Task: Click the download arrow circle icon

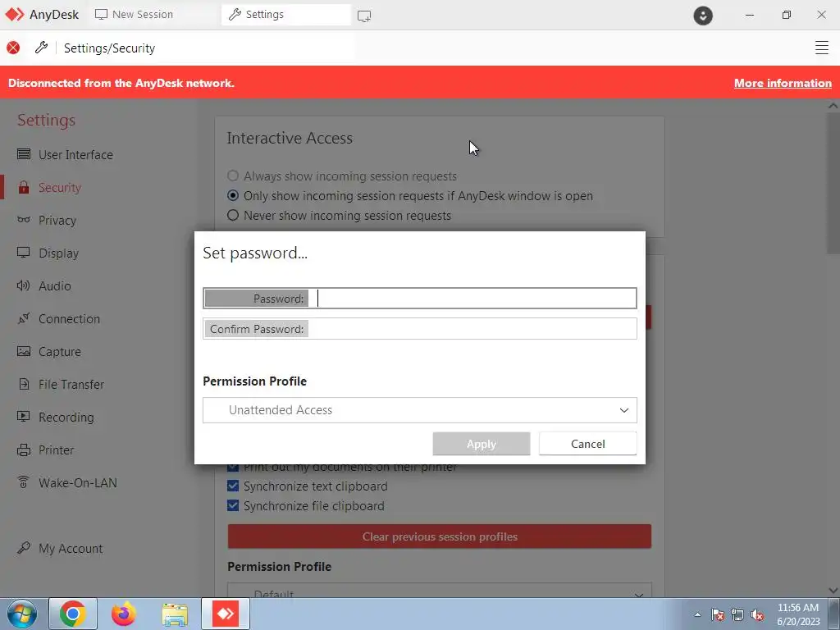Action: 703,16
